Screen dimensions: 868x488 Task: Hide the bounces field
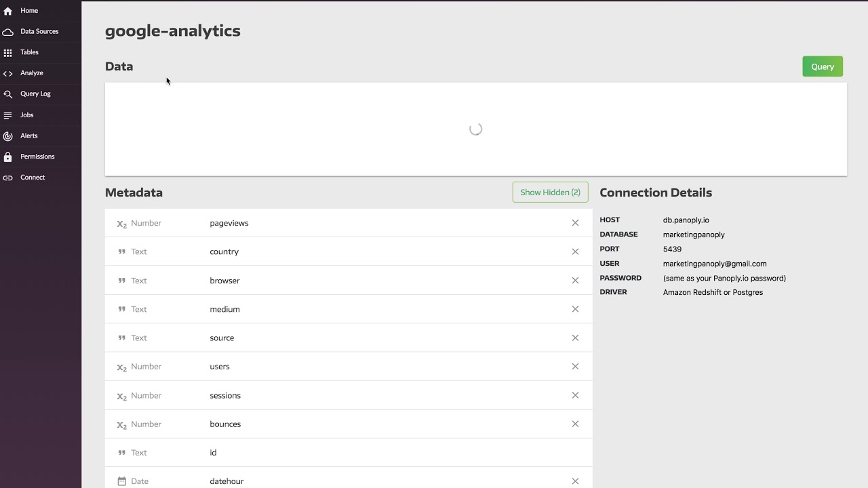click(575, 424)
